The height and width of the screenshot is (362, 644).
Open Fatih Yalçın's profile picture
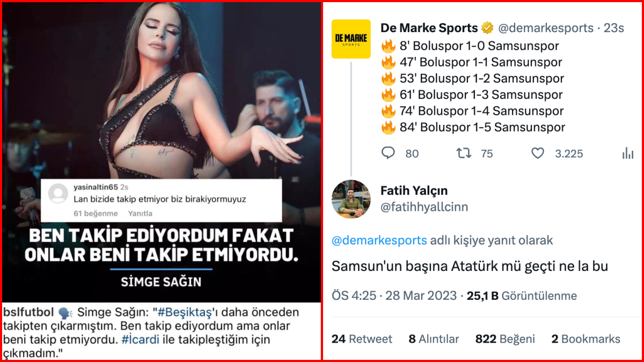click(x=351, y=199)
